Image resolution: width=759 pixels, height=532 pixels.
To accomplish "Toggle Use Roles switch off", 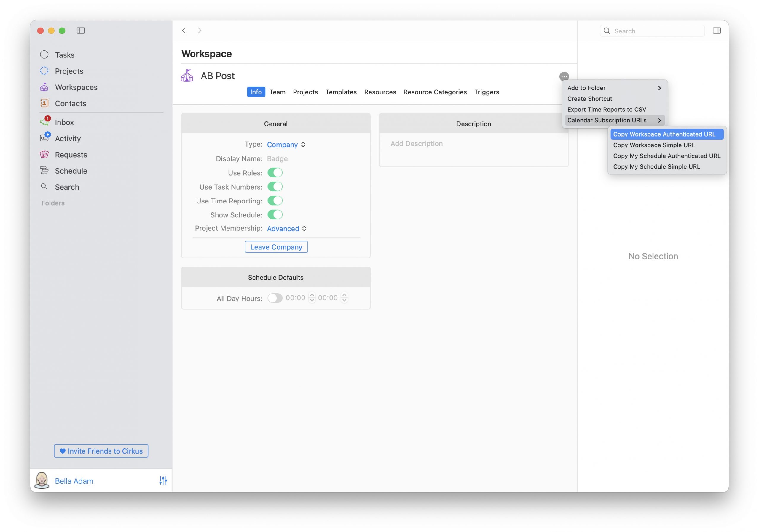I will [x=275, y=173].
